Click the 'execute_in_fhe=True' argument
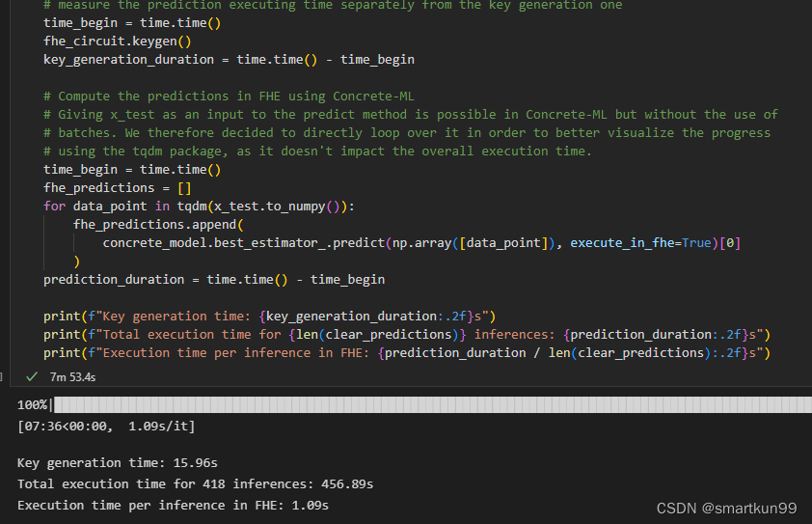Image resolution: width=812 pixels, height=524 pixels. click(641, 243)
